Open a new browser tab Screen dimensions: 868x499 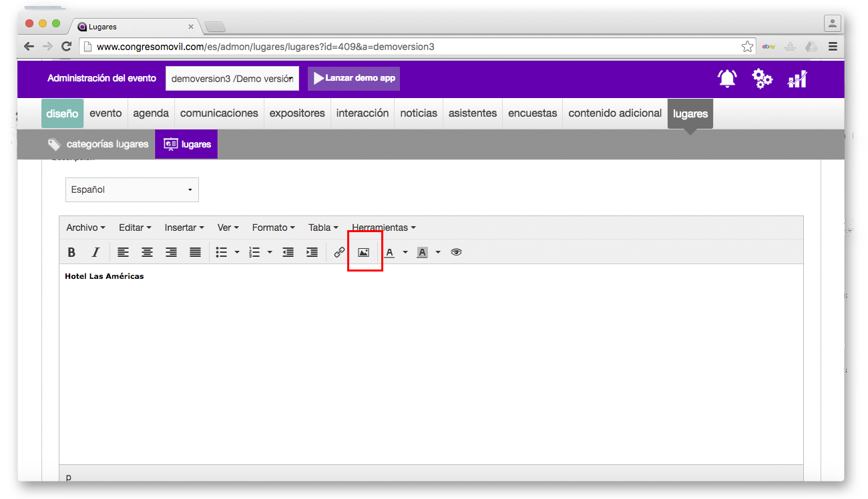pyautogui.click(x=215, y=27)
